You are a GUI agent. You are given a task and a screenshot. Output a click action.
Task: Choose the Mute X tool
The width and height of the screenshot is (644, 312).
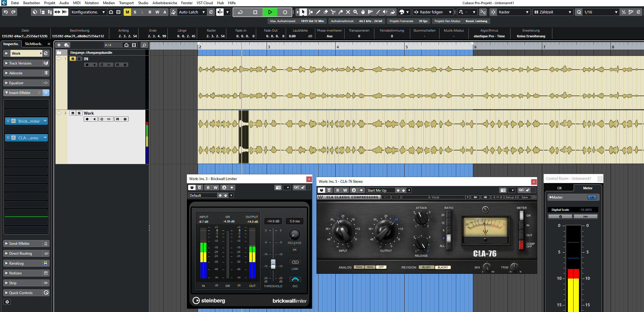348,12
